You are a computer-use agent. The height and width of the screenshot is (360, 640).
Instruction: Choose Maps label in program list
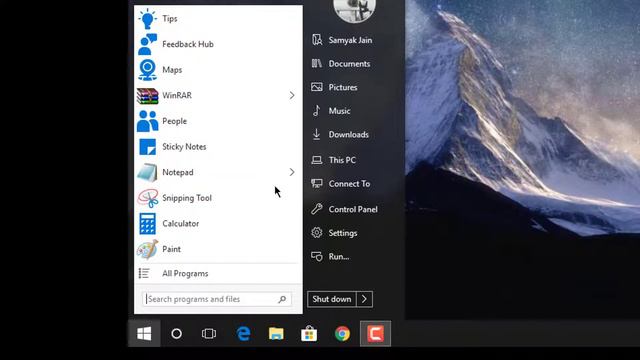pos(172,70)
